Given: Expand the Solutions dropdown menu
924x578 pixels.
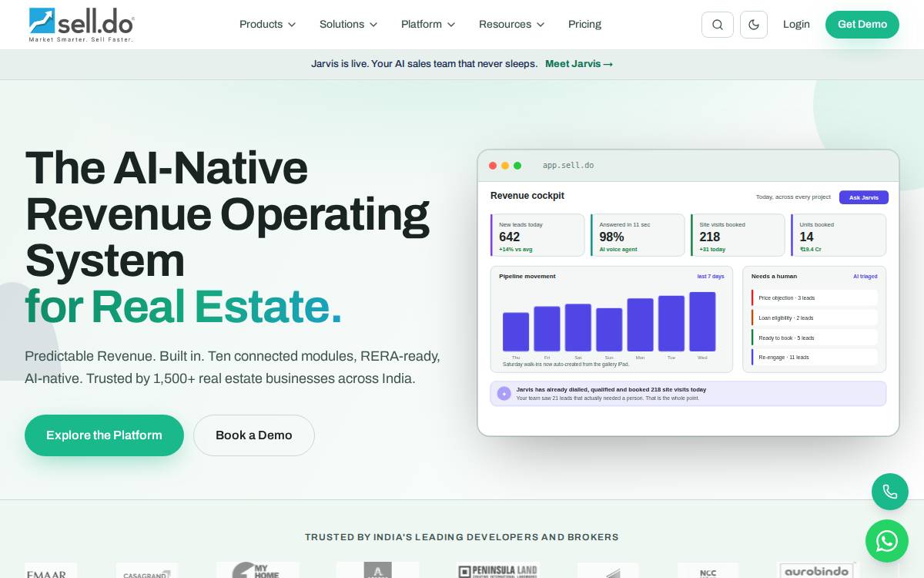Looking at the screenshot, I should point(348,25).
